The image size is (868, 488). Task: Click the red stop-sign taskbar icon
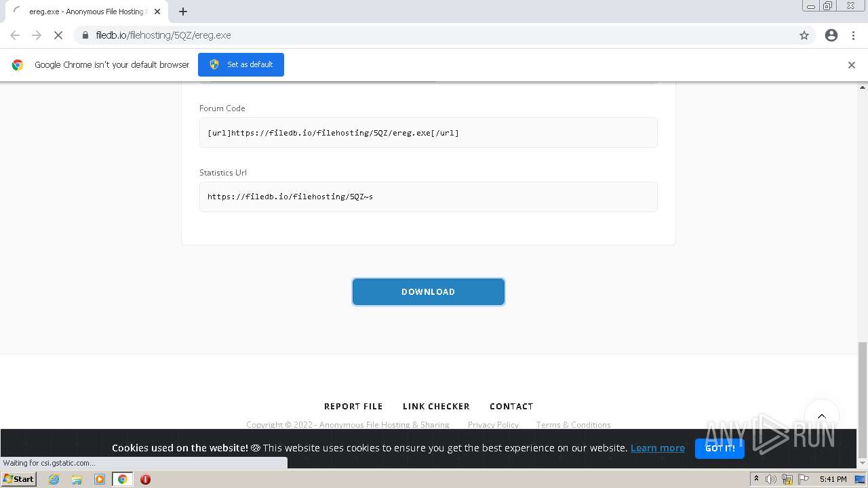point(145,479)
